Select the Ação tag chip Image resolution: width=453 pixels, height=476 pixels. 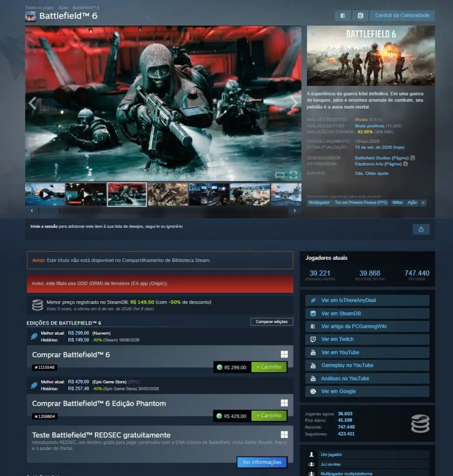[412, 203]
